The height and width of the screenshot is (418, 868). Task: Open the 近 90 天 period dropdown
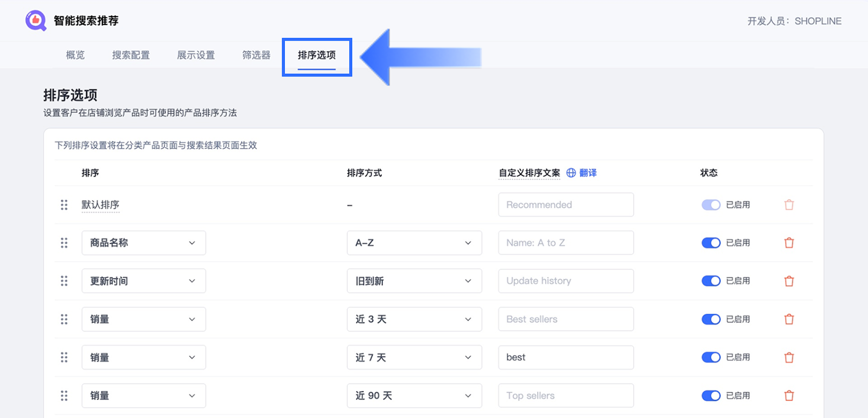coord(414,396)
